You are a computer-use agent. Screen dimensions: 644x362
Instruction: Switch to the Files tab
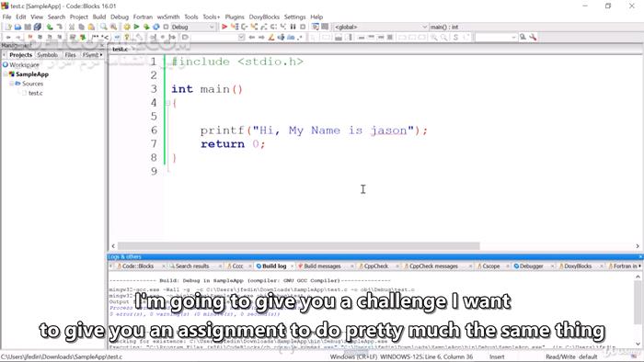point(70,54)
